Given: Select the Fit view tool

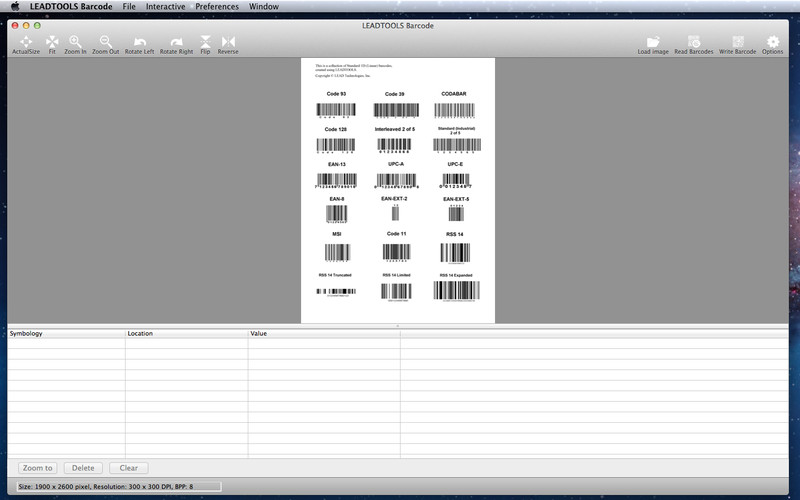Looking at the screenshot, I should pos(52,45).
